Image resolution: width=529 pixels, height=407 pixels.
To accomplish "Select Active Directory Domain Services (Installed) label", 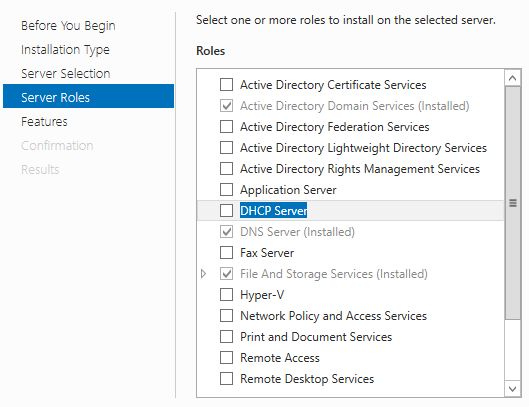I will [x=355, y=106].
